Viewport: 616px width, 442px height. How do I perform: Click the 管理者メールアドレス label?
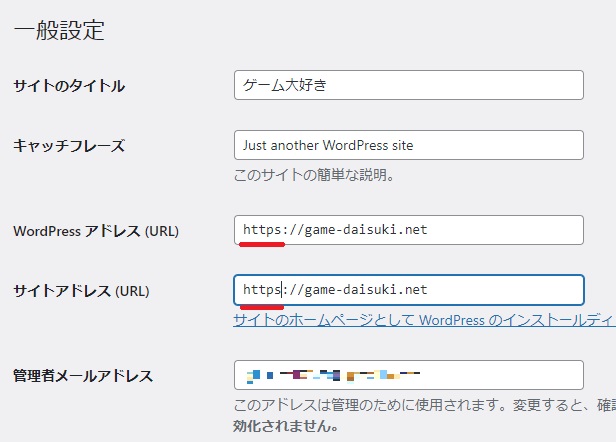(x=83, y=376)
